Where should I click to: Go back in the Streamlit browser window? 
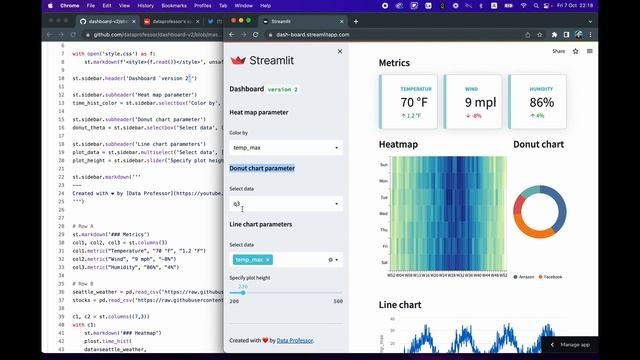tap(232, 35)
